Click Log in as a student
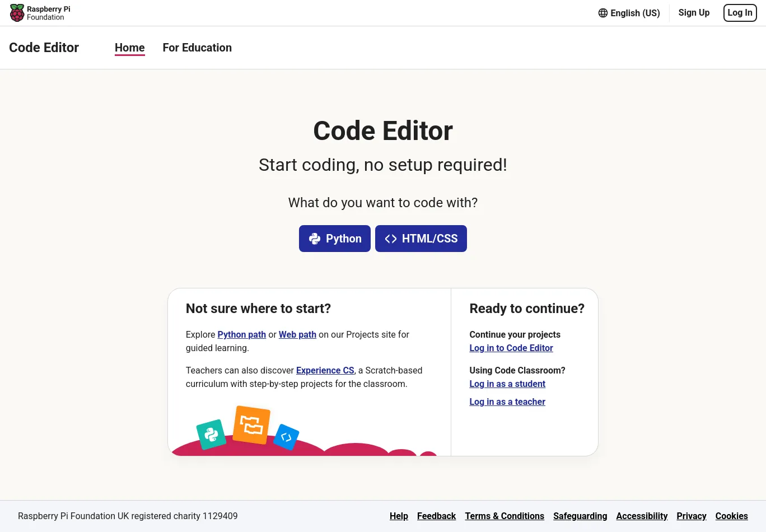Viewport: 766px width, 532px height. [x=507, y=384]
